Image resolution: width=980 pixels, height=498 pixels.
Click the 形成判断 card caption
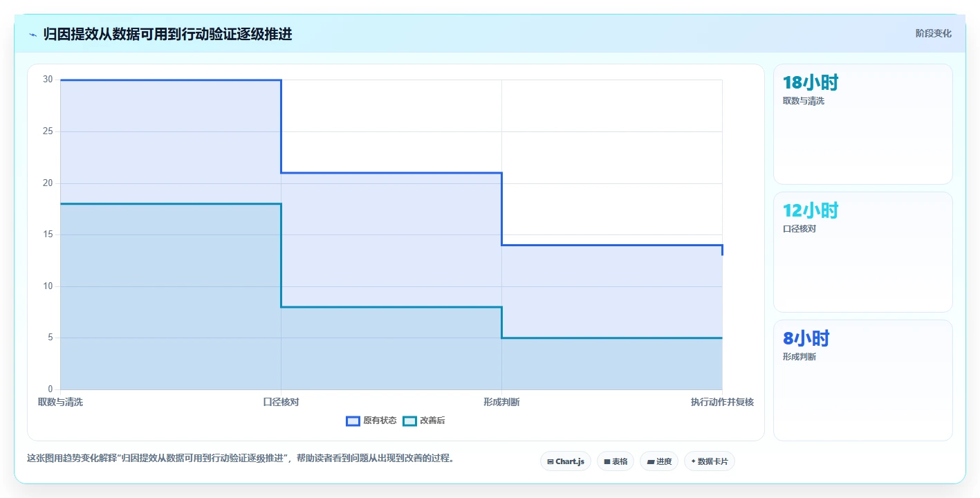point(799,357)
